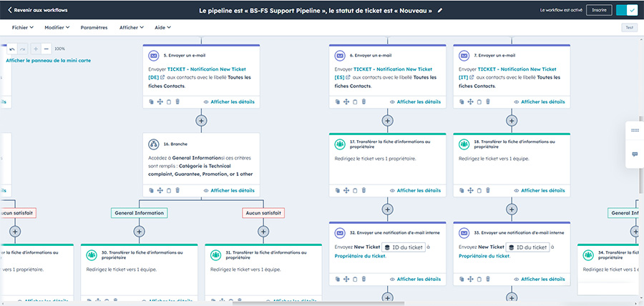Show details of action 18
644x306 pixels.
pyautogui.click(x=540, y=190)
